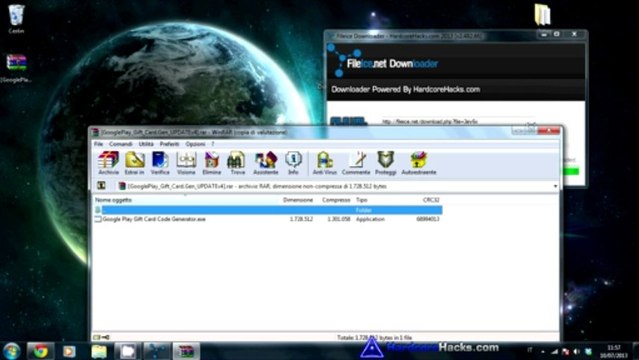Click the Archivia toolbar icon in WinRAR
The width and height of the screenshot is (639, 360).
pos(108,163)
